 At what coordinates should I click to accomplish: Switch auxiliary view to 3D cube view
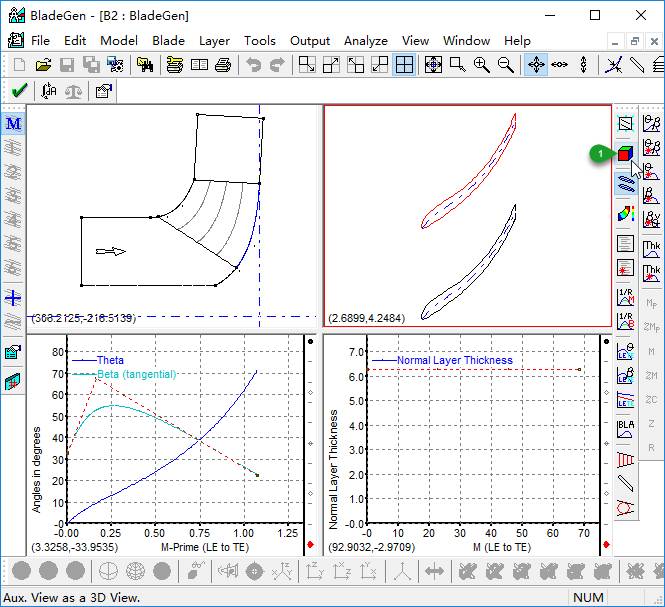click(625, 153)
